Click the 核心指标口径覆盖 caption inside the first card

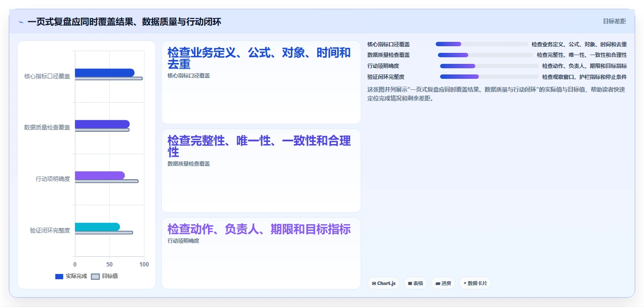tap(189, 76)
